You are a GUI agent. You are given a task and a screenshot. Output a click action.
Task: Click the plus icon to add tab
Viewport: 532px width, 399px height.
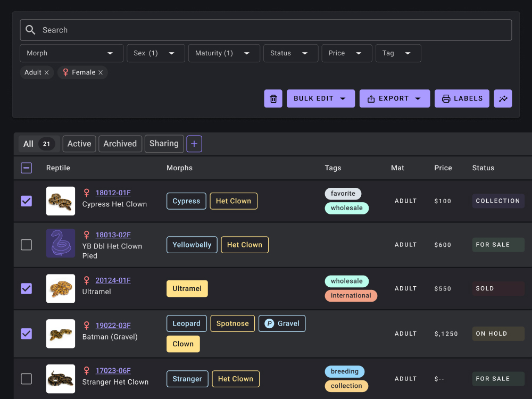tap(194, 144)
